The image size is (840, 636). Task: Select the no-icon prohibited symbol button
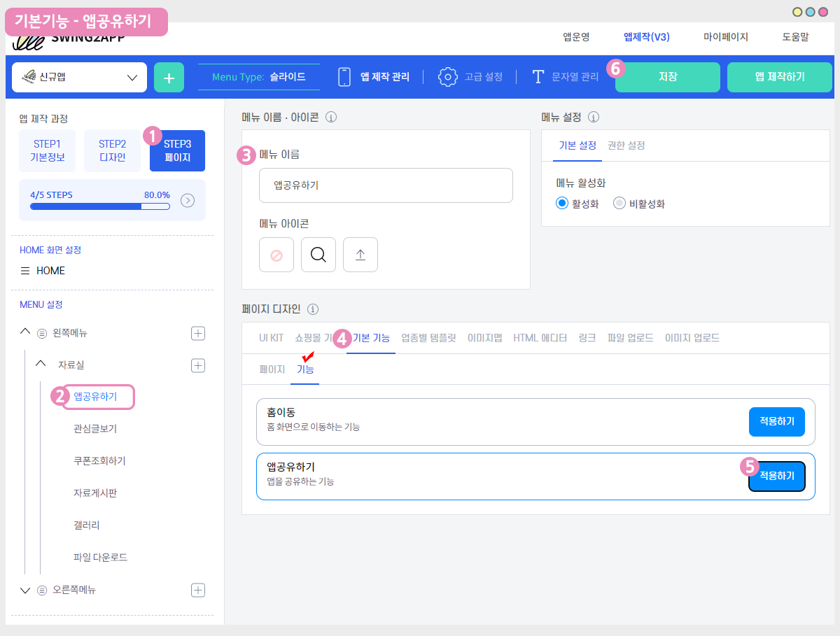[x=276, y=255]
